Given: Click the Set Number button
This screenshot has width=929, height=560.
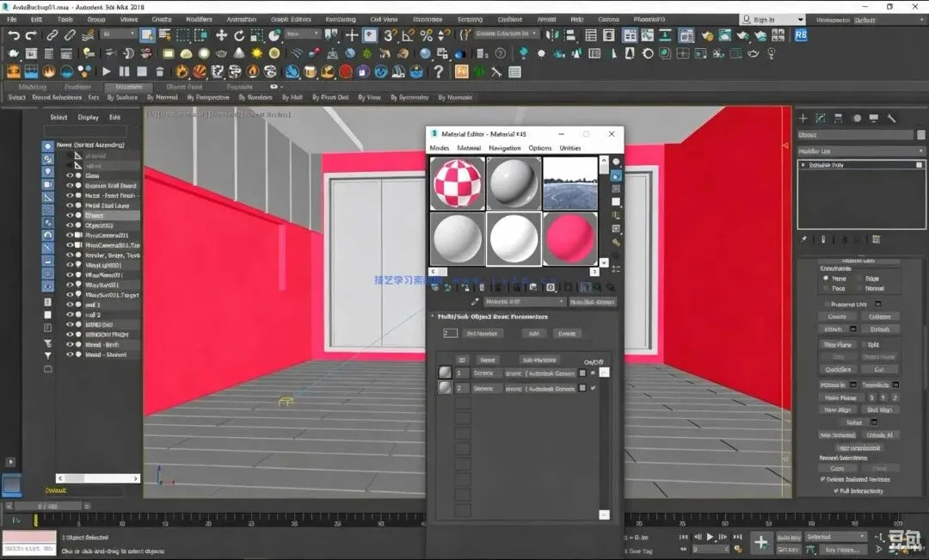Looking at the screenshot, I should click(482, 334).
